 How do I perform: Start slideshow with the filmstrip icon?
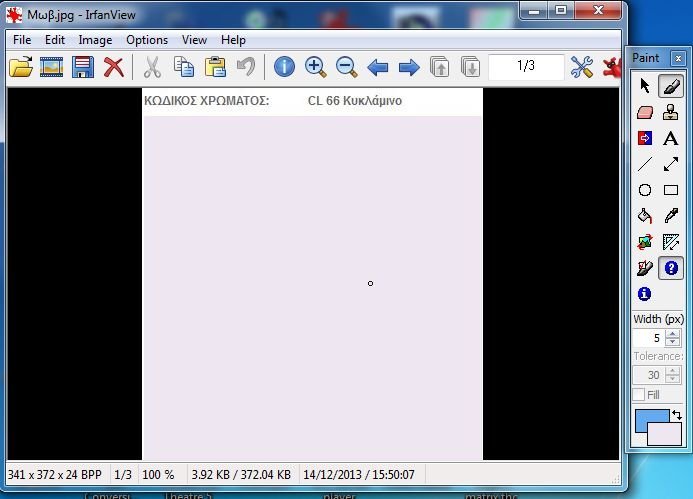(x=51, y=67)
